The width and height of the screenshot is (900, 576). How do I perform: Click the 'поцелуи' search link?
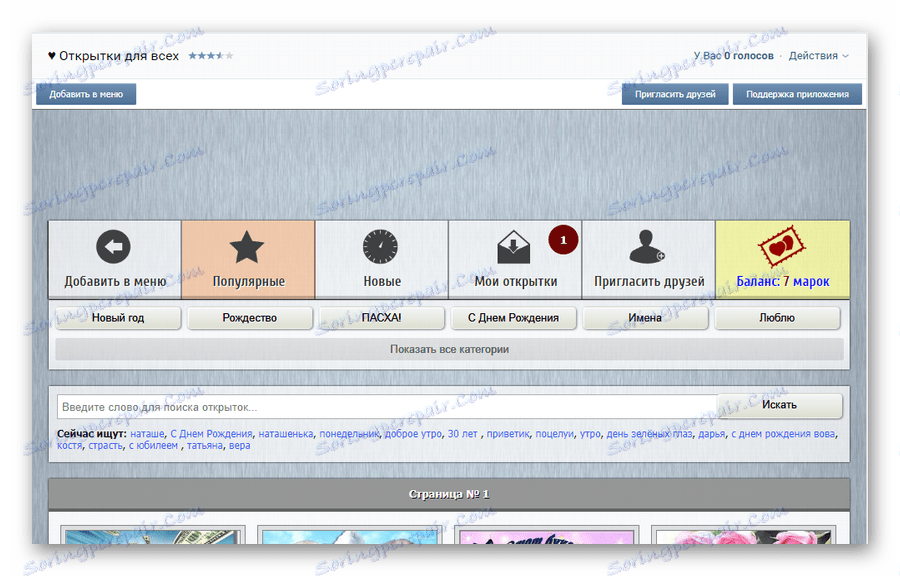(554, 434)
